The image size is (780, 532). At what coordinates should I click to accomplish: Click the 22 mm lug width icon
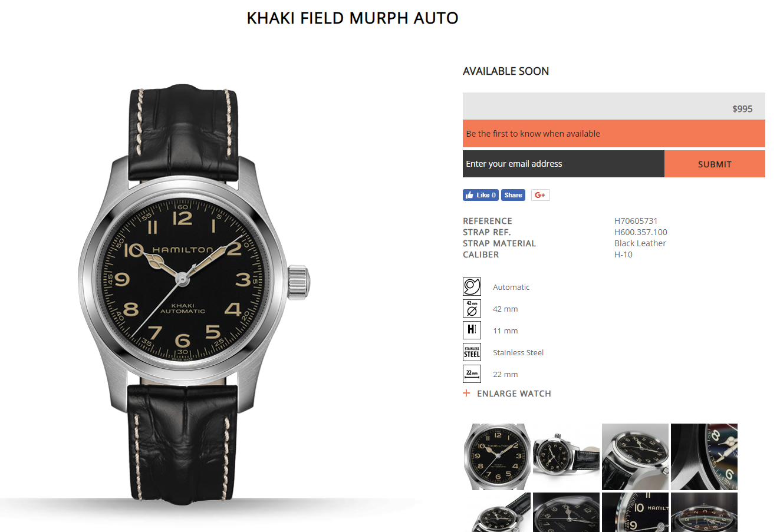(472, 374)
